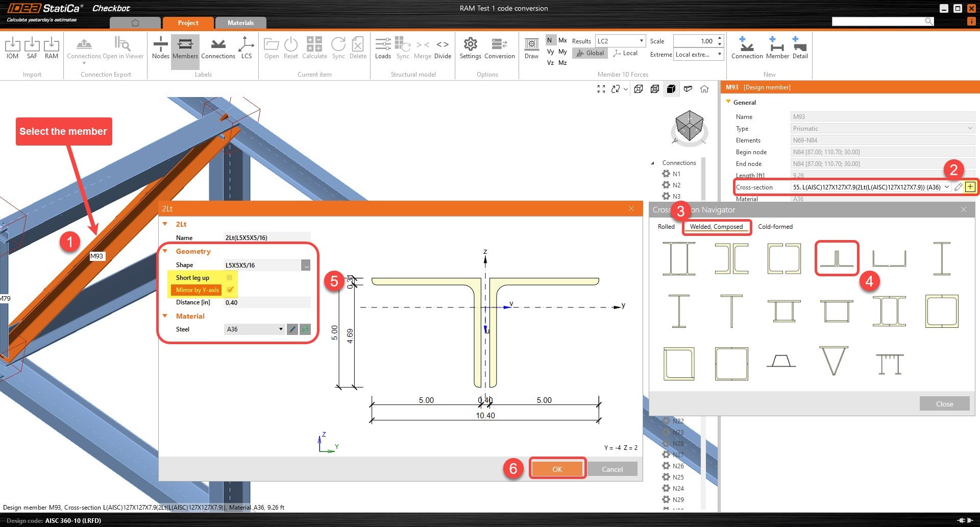Run Calculate on the current item
This screenshot has width=980, height=527.
314,48
